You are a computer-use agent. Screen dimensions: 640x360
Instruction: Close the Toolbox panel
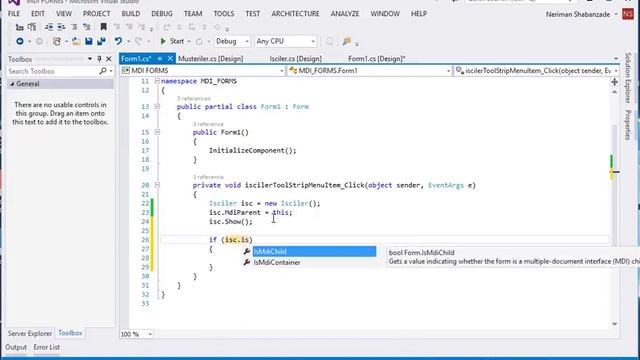point(109,59)
